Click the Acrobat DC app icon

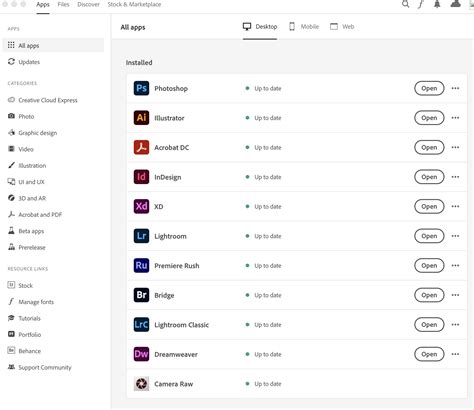tap(141, 147)
